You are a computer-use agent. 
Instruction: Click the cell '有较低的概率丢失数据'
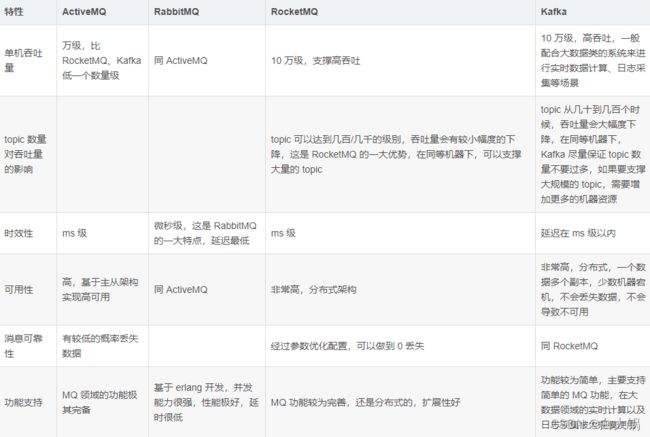pyautogui.click(x=100, y=346)
